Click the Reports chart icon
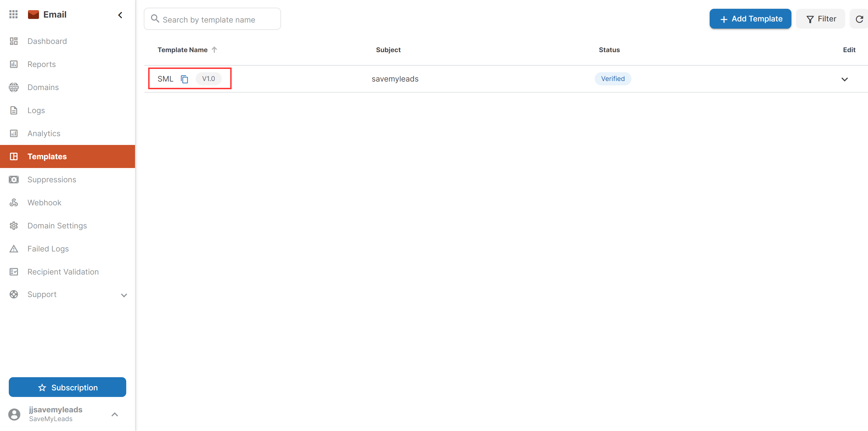Viewport: 868px width, 431px height. (14, 64)
